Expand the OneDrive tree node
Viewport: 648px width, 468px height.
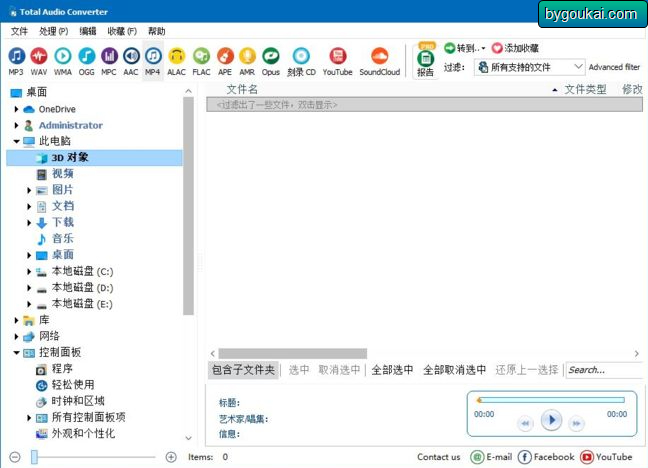(16, 109)
